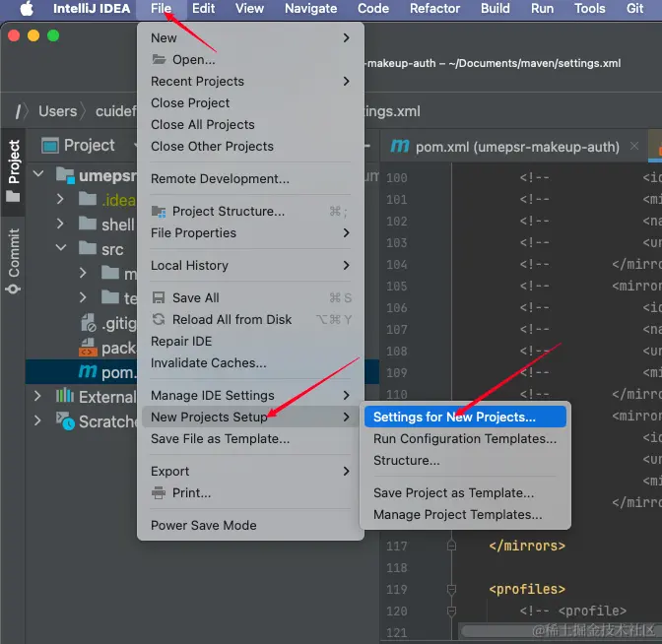Open the Commit tool window sidebar tab
This screenshot has width=662, height=644.
14,260
